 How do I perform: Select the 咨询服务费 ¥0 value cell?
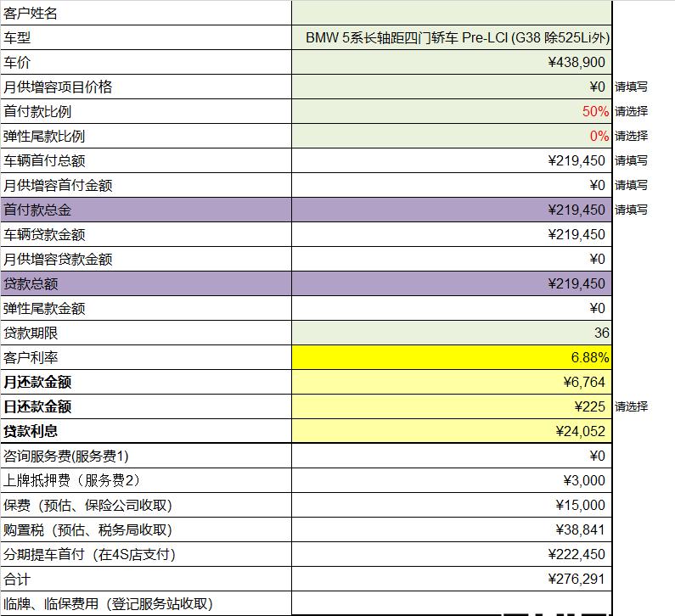452,456
